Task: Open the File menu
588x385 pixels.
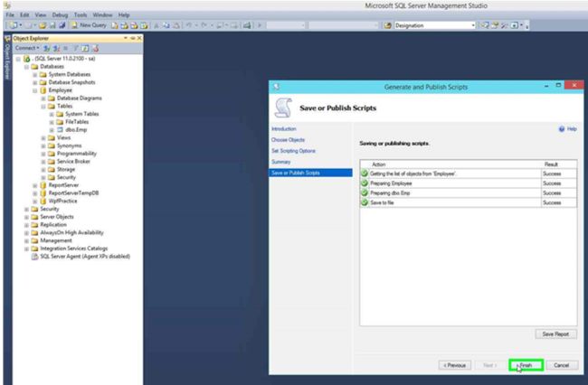Action: [x=10, y=15]
